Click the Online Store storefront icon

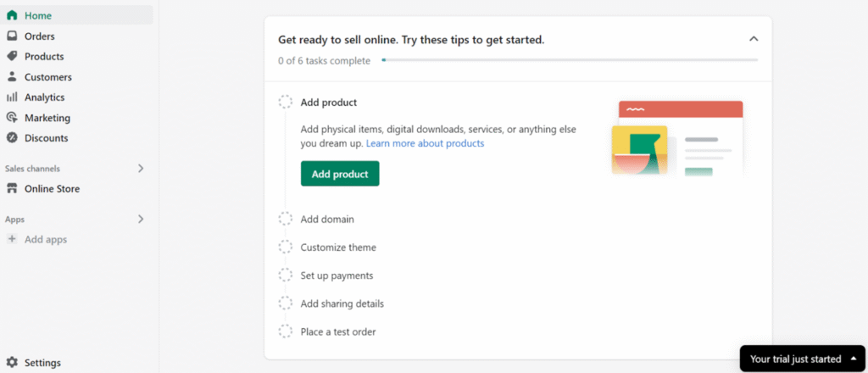coord(12,189)
